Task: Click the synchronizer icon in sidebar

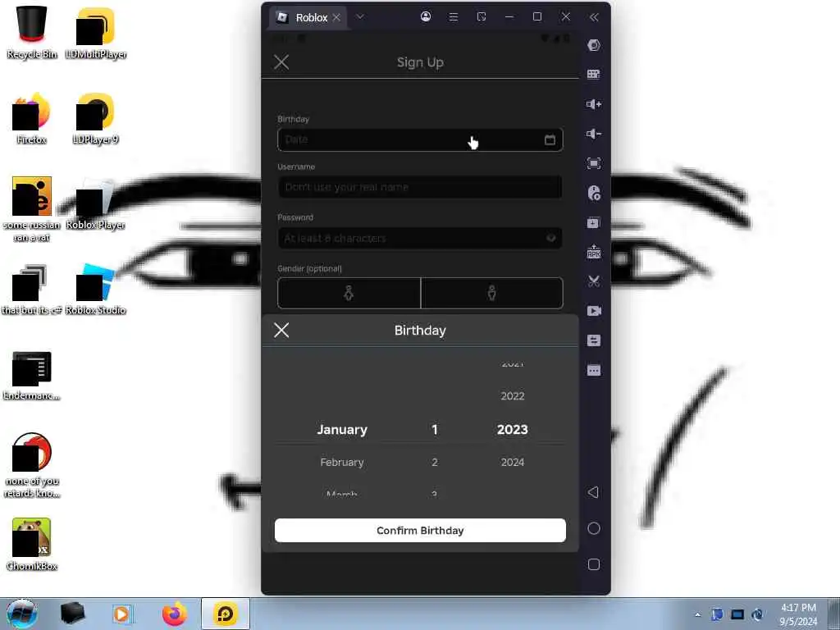Action: click(594, 340)
